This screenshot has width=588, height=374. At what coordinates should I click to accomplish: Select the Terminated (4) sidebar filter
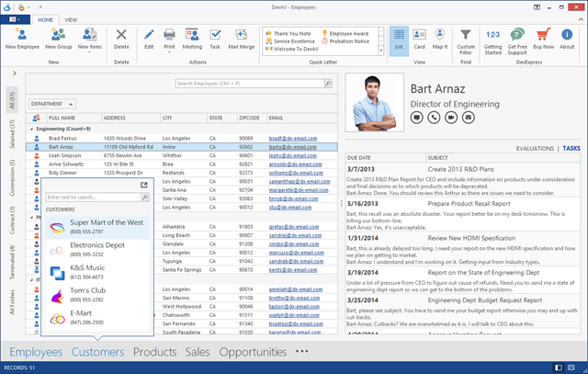[x=12, y=262]
